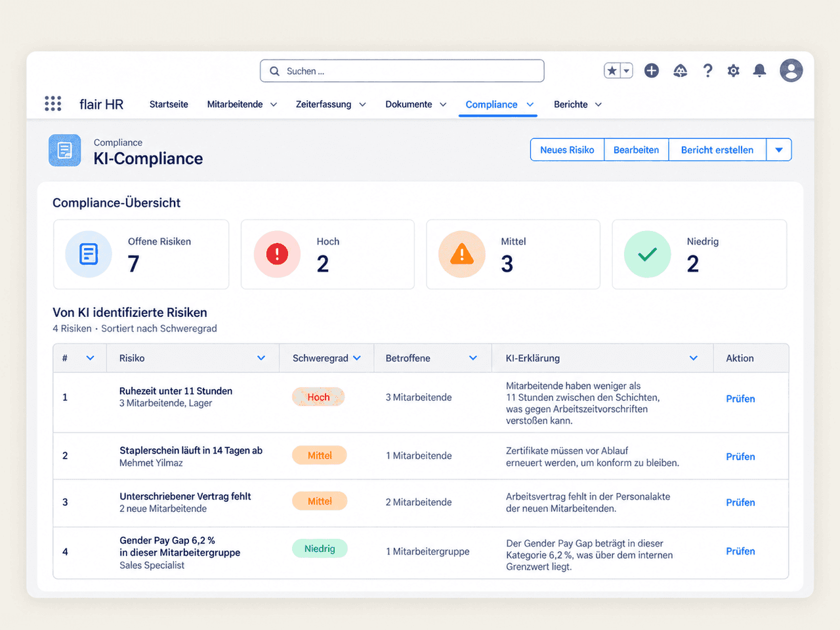Screen dimensions: 840x630
Task: Expand the Berichte menu chevron
Action: click(x=598, y=104)
